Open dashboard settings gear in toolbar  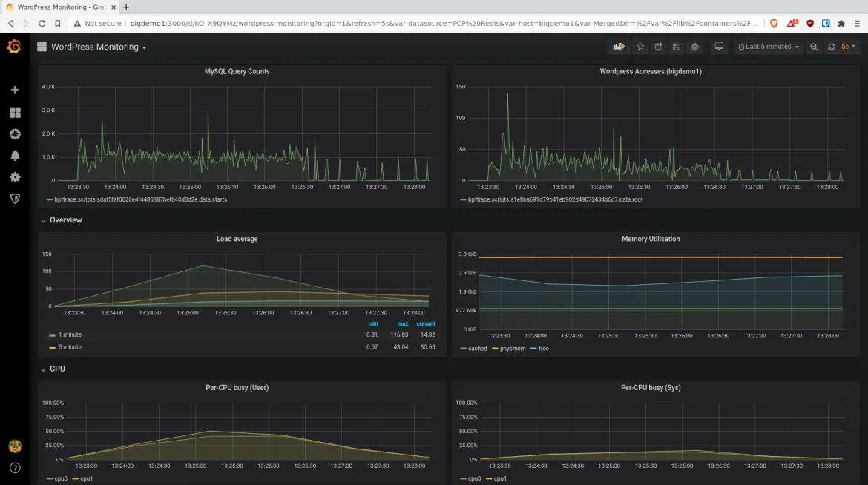pos(695,47)
